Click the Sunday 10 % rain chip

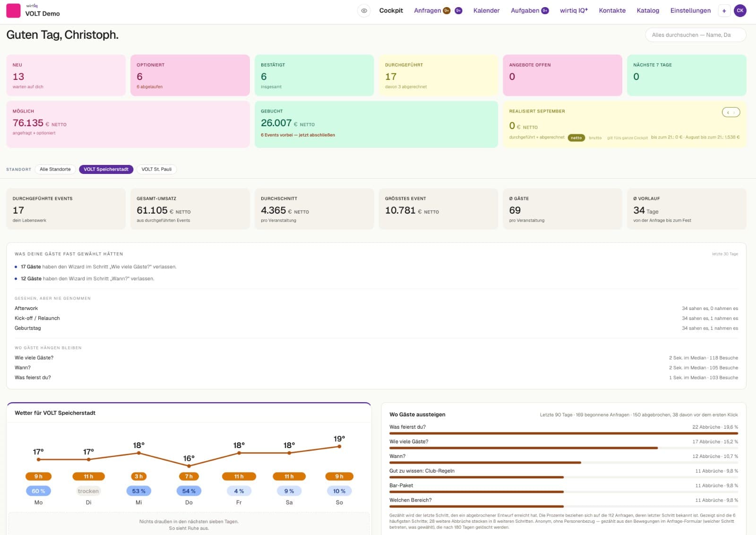339,491
